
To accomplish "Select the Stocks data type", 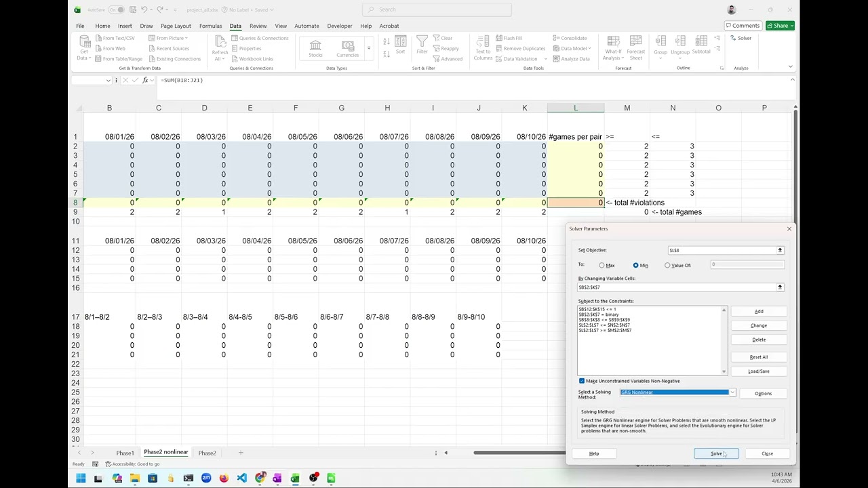I will point(315,48).
